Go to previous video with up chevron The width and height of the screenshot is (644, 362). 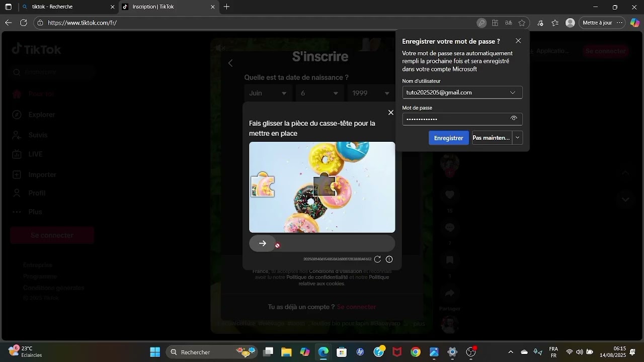(x=625, y=173)
